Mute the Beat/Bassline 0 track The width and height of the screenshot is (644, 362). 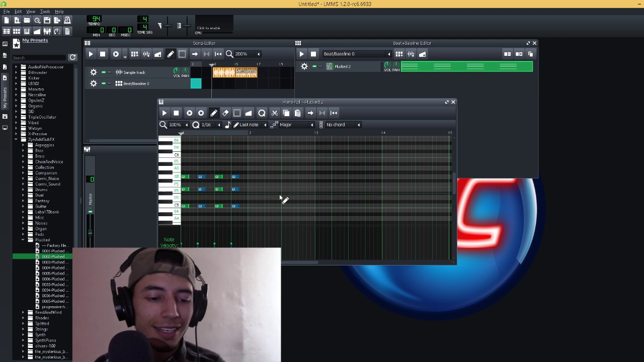[104, 83]
